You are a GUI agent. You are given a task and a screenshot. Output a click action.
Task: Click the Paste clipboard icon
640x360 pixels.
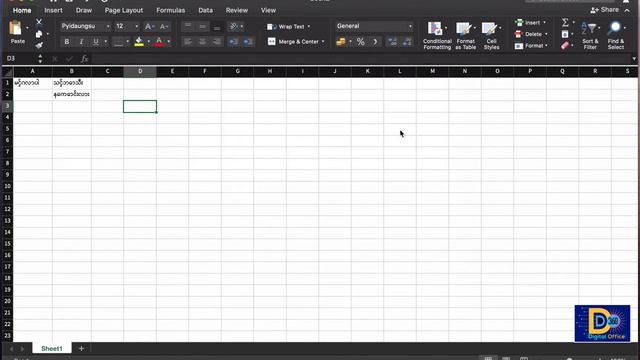coord(16,28)
